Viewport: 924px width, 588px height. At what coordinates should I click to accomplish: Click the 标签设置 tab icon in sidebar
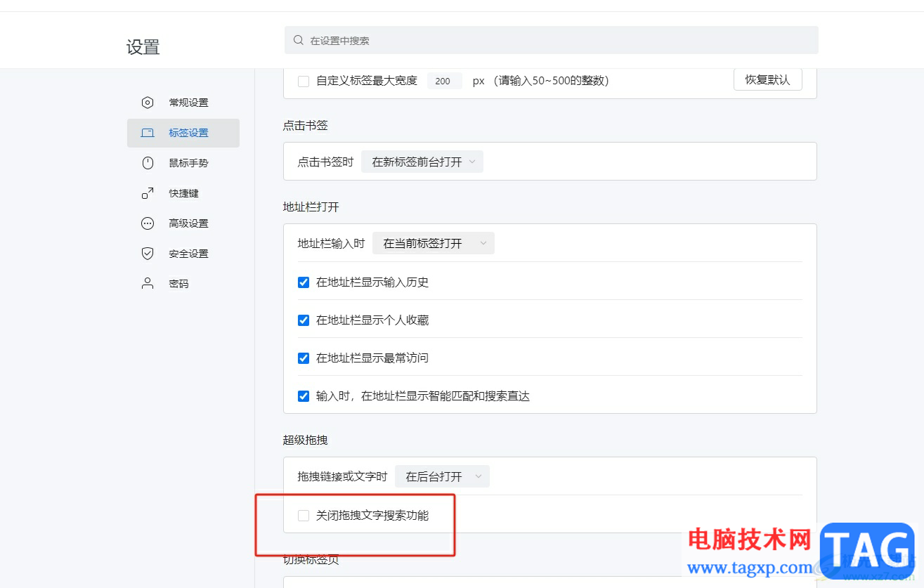[147, 132]
